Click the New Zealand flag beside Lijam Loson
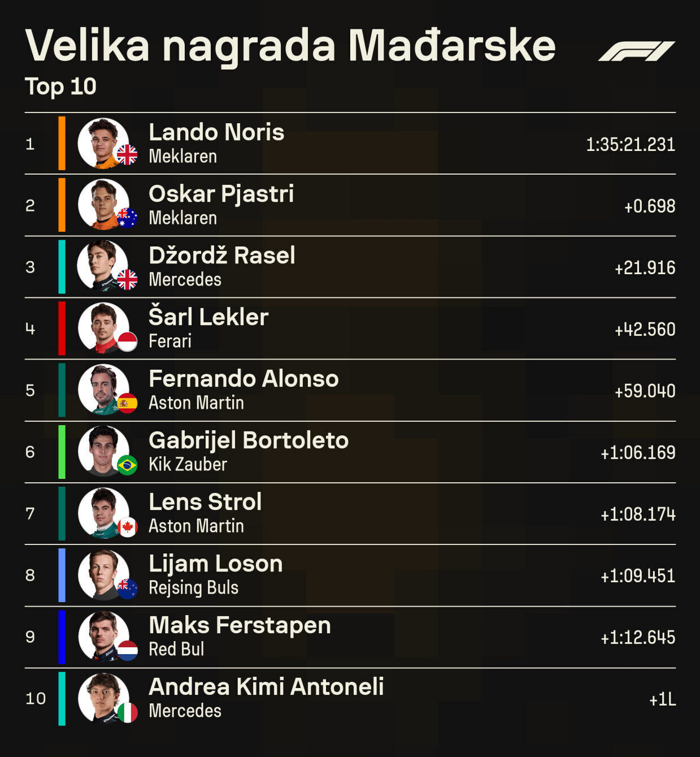Image resolution: width=700 pixels, height=757 pixels. [x=127, y=589]
